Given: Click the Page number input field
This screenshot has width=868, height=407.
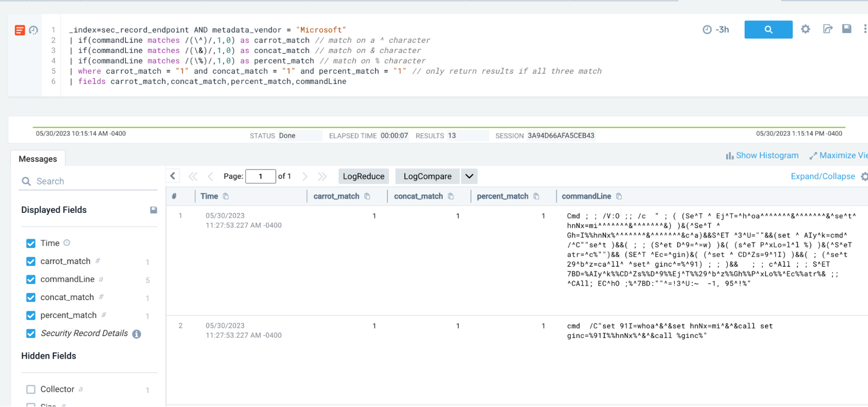Looking at the screenshot, I should (261, 176).
